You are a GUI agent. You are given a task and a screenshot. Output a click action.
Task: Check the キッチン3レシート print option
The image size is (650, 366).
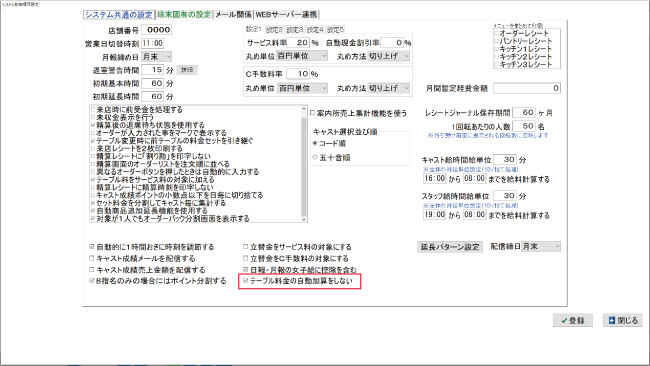[496, 65]
